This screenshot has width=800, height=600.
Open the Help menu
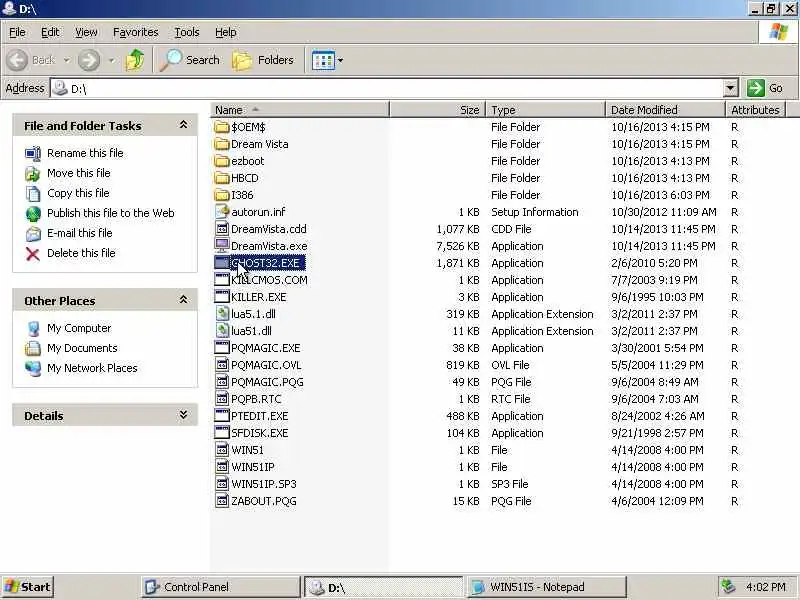point(226,32)
